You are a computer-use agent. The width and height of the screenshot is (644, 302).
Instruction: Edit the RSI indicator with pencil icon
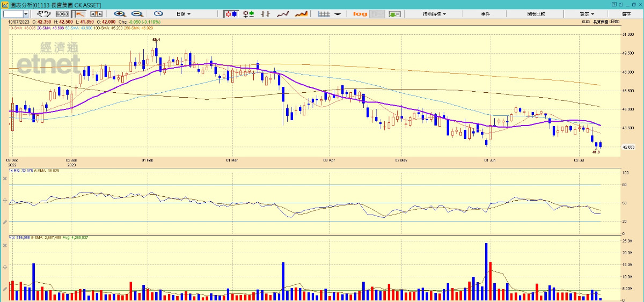(x=5, y=222)
